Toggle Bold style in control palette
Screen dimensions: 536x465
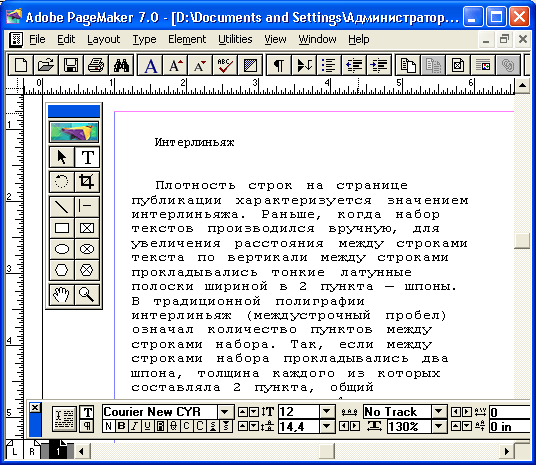coord(121,426)
